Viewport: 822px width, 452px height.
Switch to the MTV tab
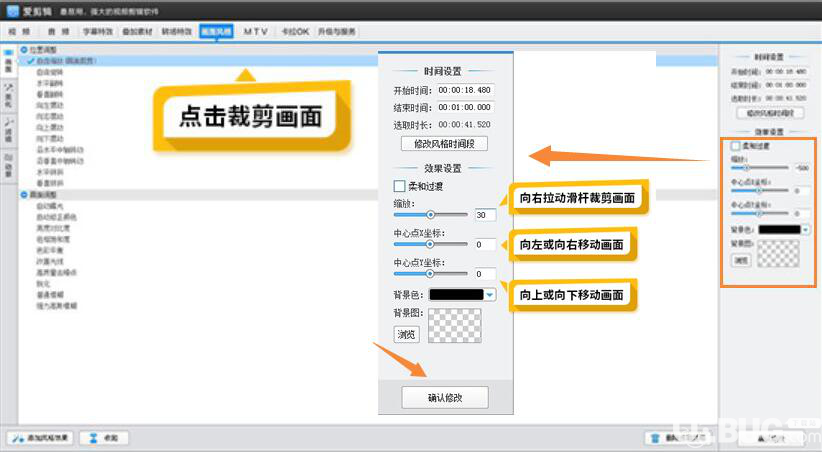(x=255, y=31)
